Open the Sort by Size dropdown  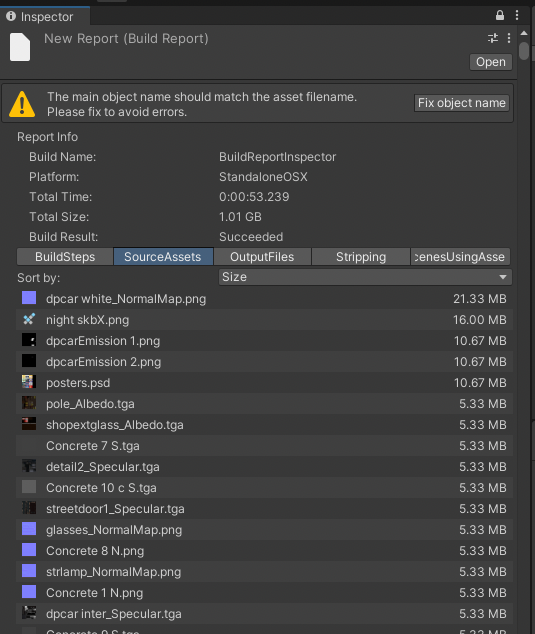pos(365,277)
